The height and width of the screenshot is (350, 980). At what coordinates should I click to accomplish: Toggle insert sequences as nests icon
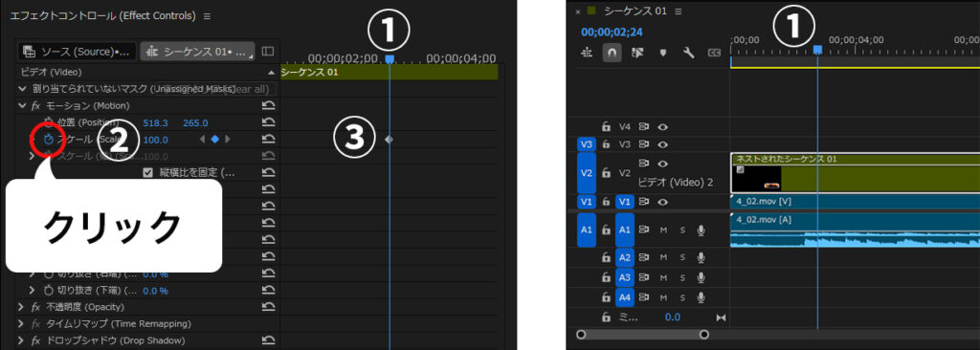tap(587, 54)
